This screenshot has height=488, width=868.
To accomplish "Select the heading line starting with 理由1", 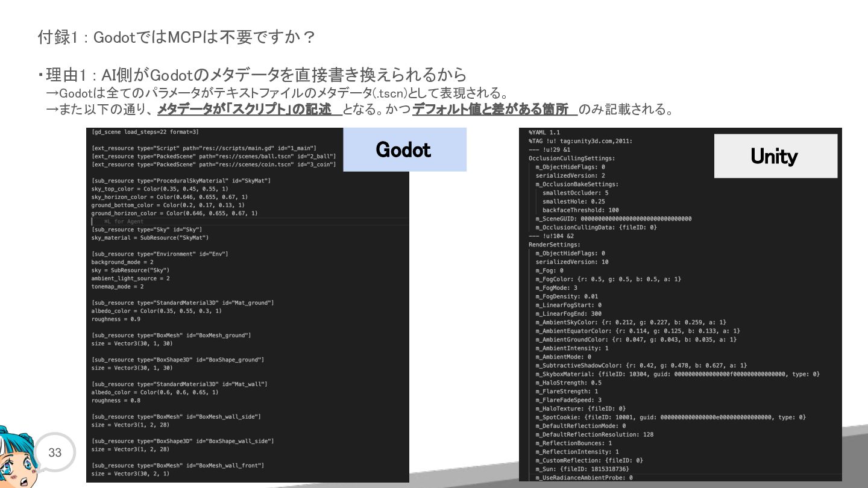I will click(252, 75).
